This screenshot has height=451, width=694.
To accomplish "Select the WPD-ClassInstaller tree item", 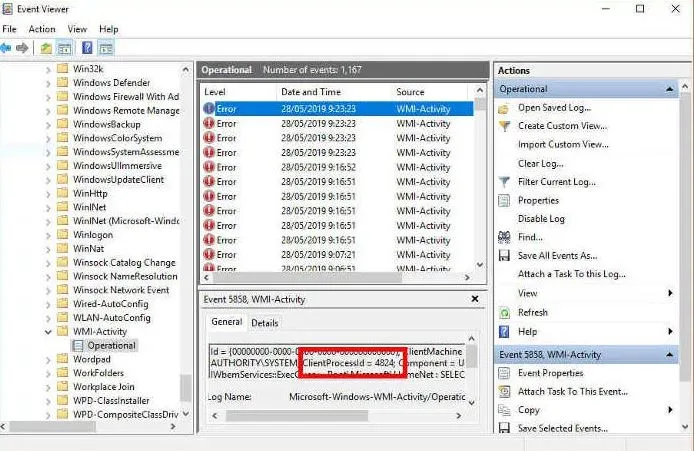I will coord(111,401).
